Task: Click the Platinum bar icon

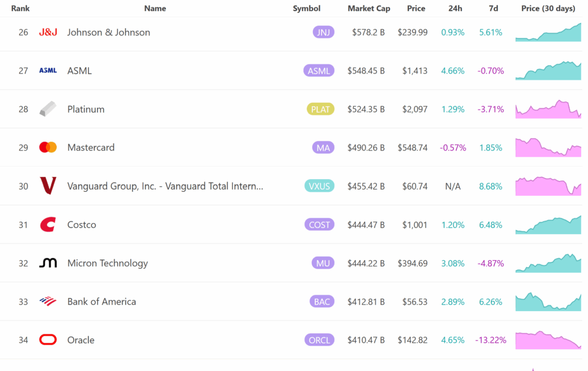Action: click(48, 109)
